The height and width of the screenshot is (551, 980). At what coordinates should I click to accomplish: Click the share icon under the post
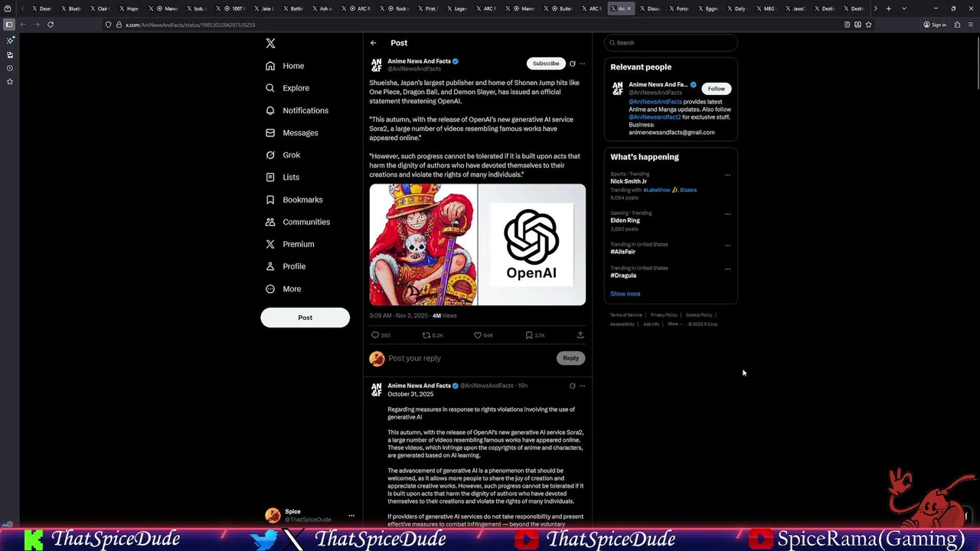(x=580, y=335)
